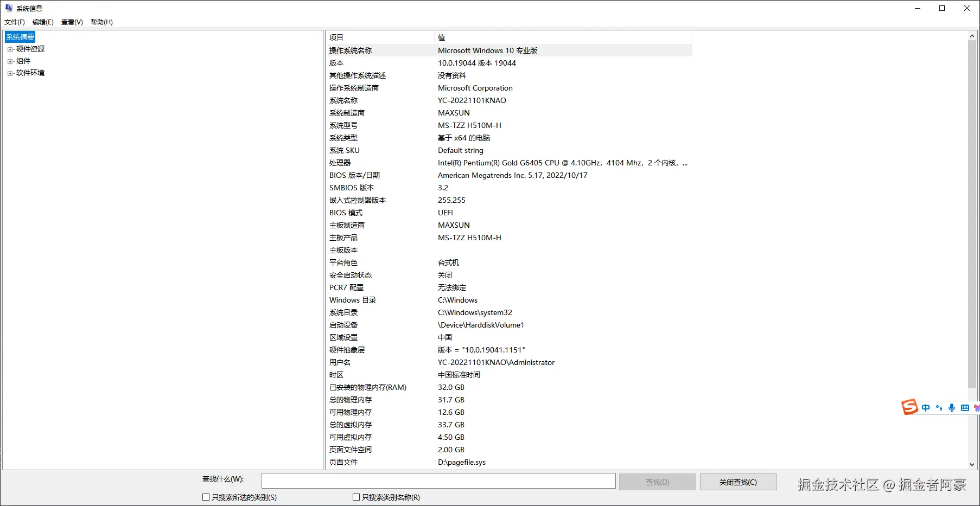Screen dimensions: 980x506
Task: Select the SMBIOS 版本 row label
Action: click(x=352, y=188)
